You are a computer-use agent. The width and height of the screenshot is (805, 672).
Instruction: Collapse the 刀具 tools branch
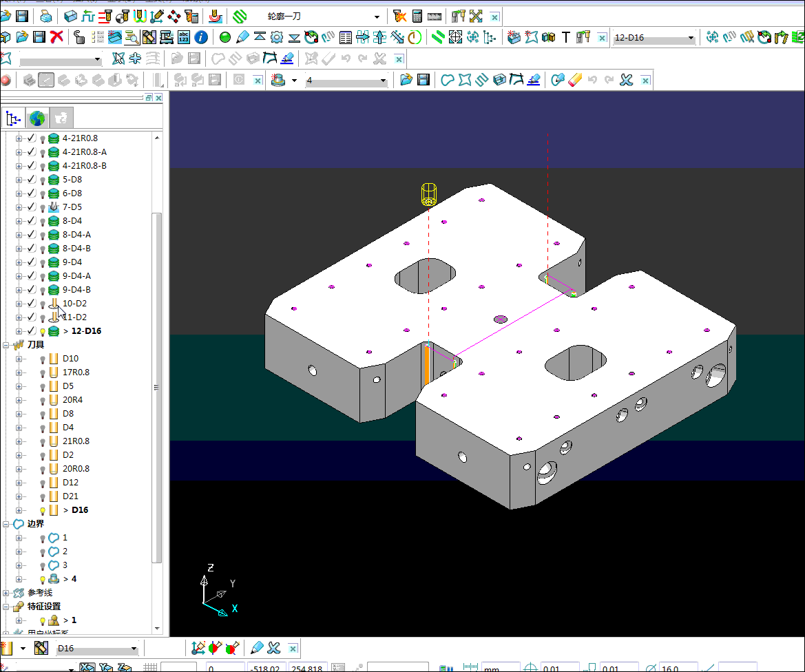[x=6, y=345]
